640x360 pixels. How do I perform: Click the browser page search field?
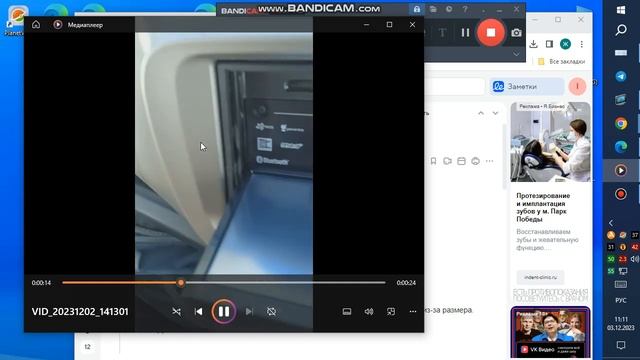454,87
